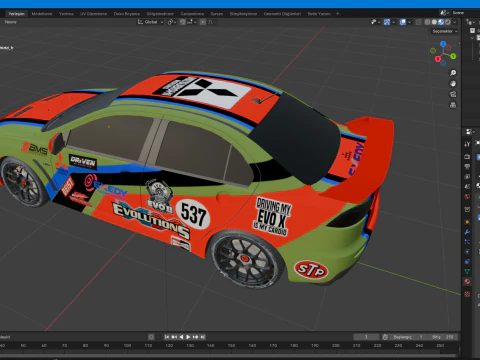Open the Physics properties tab

[x=467, y=252]
